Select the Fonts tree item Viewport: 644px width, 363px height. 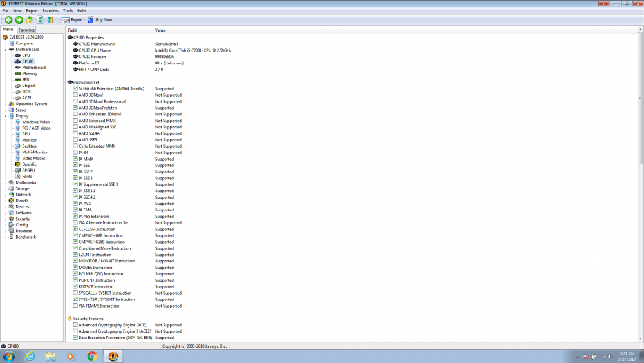(26, 177)
